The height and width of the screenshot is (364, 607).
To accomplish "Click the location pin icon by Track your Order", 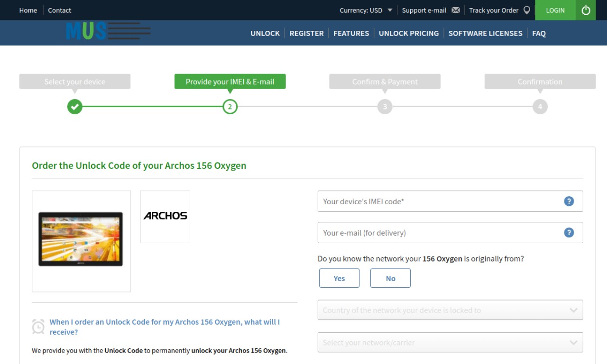I will (527, 10).
